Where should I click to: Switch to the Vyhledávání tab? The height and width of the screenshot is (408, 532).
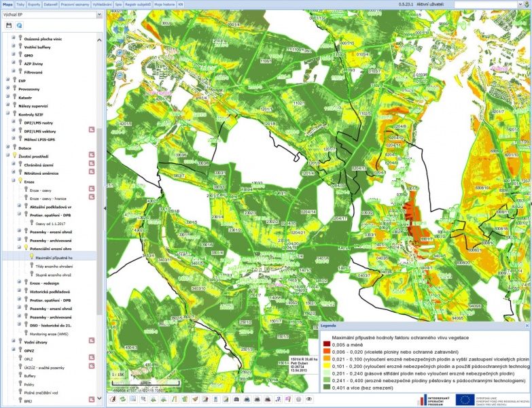[102, 4]
